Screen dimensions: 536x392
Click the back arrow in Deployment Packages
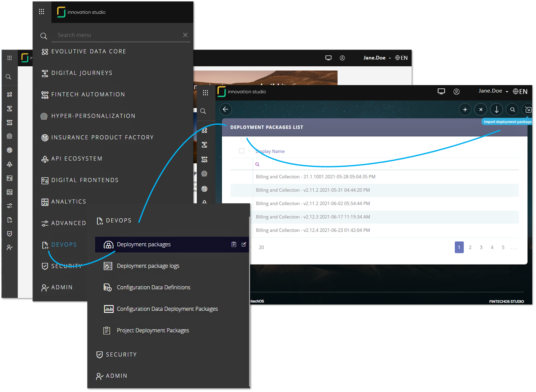[225, 109]
